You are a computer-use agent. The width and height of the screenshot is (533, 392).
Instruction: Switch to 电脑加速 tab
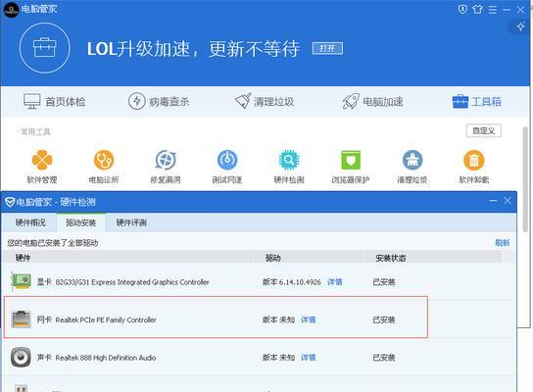(372, 101)
